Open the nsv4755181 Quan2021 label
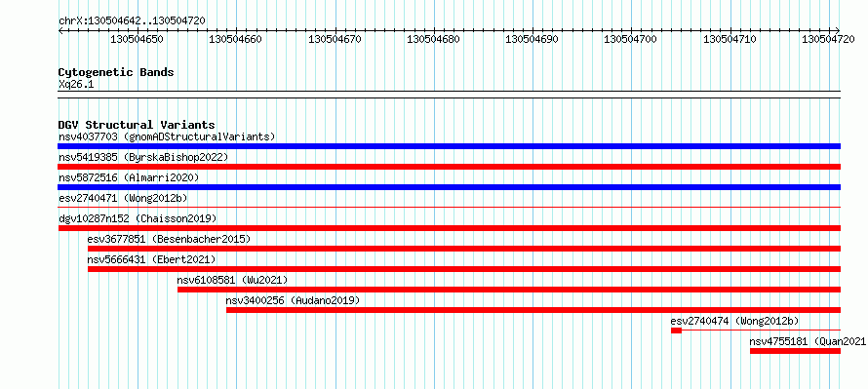This screenshot has width=868, height=389. point(808,341)
